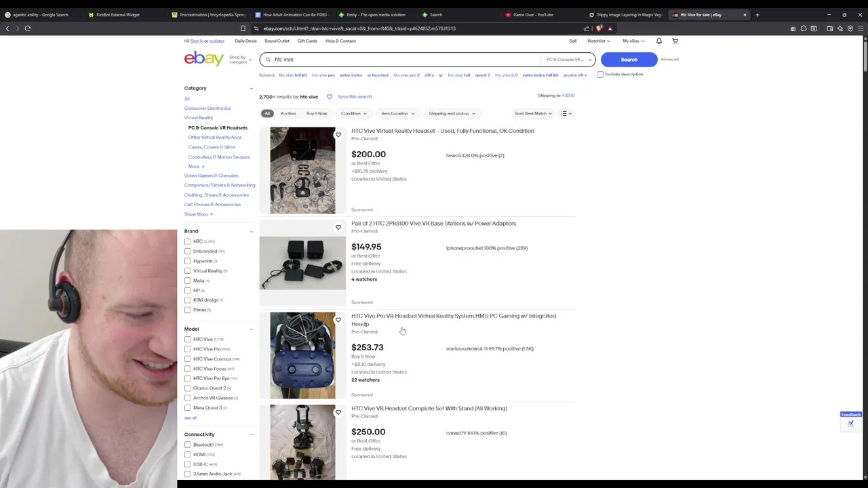Open the Condition filter dropdown
The height and width of the screenshot is (488, 868).
click(x=354, y=113)
